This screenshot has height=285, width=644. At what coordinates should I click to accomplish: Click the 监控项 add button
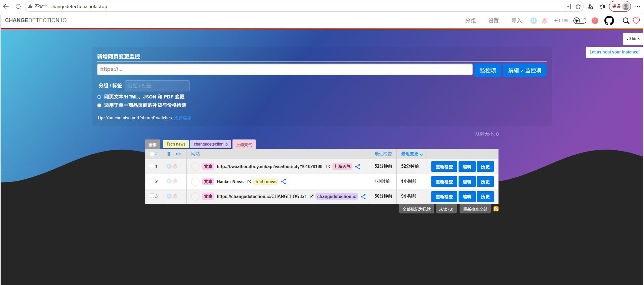(x=488, y=71)
